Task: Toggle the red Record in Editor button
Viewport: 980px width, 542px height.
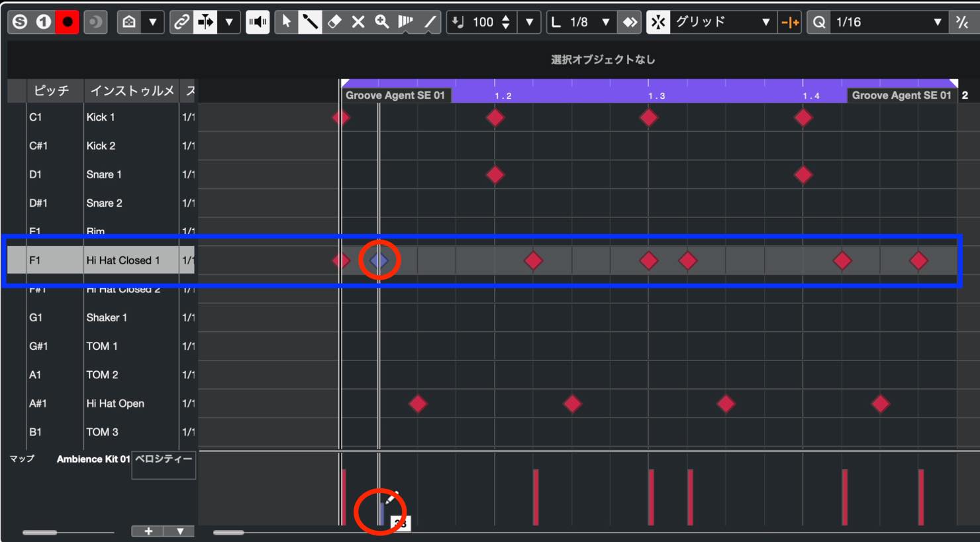Action: 67,22
